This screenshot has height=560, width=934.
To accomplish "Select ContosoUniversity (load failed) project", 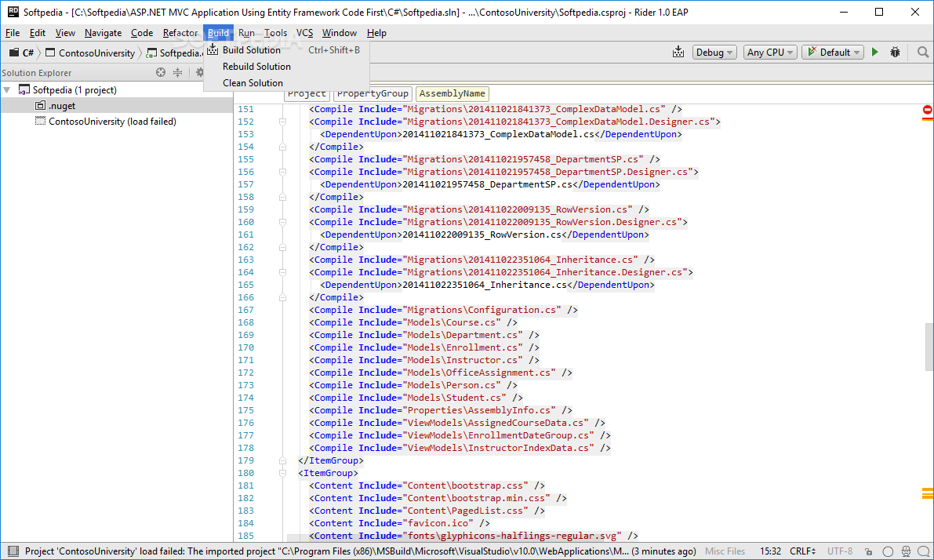I will (x=117, y=121).
